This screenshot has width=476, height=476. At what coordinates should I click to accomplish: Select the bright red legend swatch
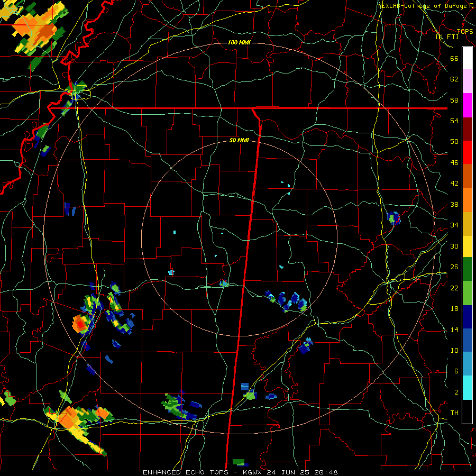coord(467,152)
